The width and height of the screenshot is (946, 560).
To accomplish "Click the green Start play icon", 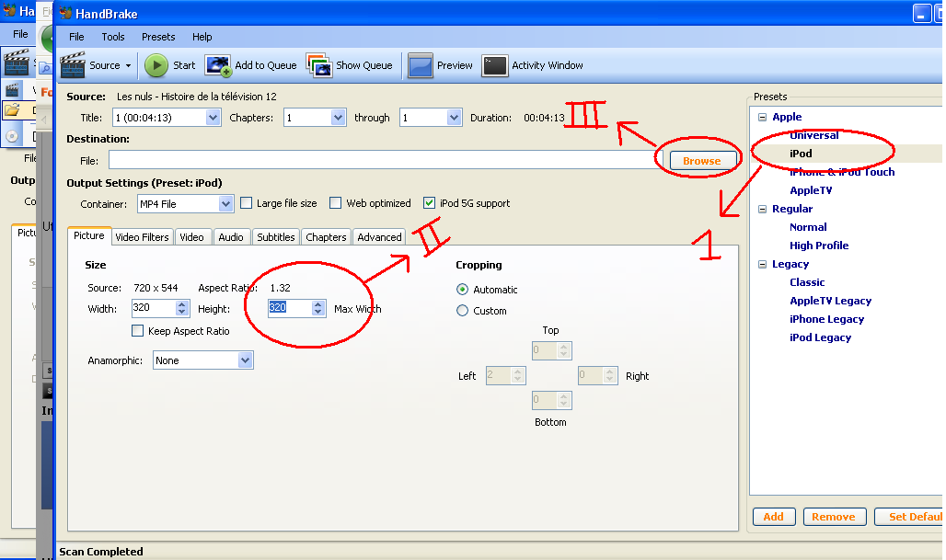I will [x=156, y=65].
